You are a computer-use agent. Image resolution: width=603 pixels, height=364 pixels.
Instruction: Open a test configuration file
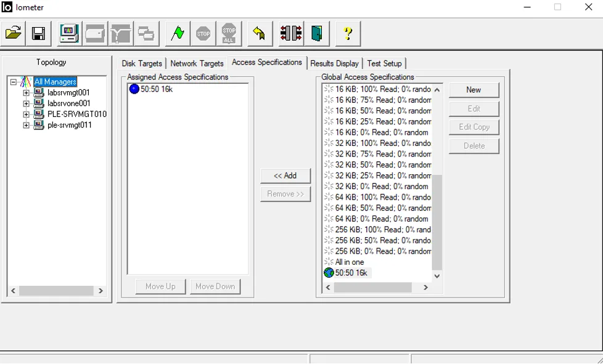click(14, 33)
